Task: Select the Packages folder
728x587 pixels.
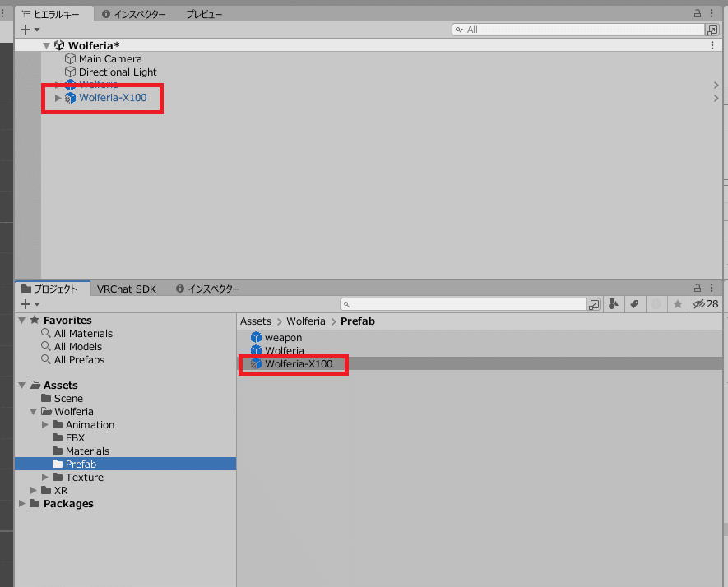Action: (68, 503)
